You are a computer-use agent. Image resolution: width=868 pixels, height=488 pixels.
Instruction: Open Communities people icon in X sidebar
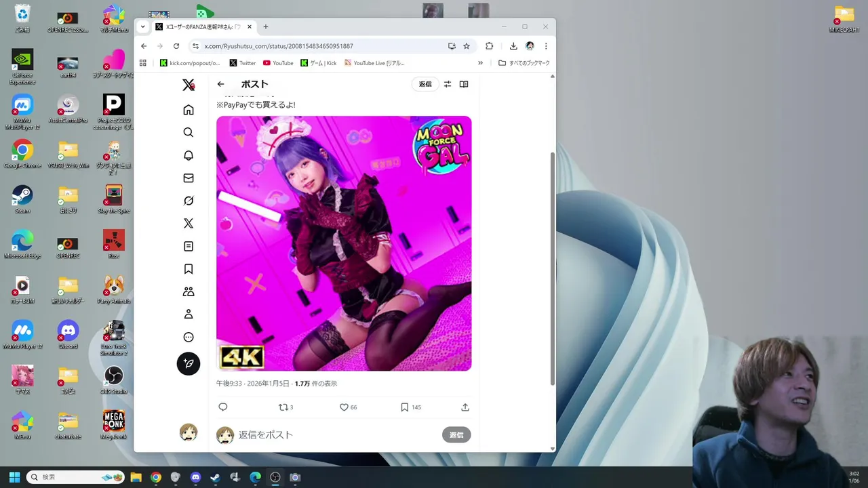pyautogui.click(x=189, y=291)
